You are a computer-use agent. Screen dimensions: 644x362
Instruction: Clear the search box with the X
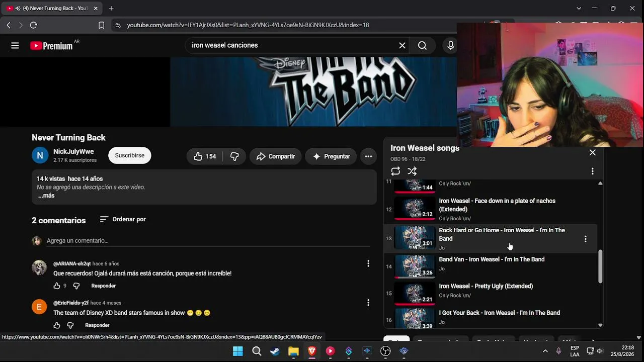tap(402, 46)
